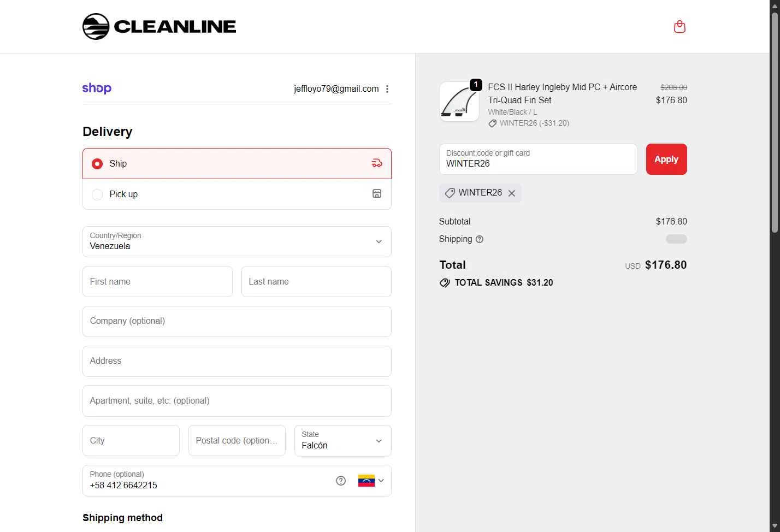This screenshot has height=532, width=780.
Task: Focus the Postal code field
Action: (x=237, y=441)
